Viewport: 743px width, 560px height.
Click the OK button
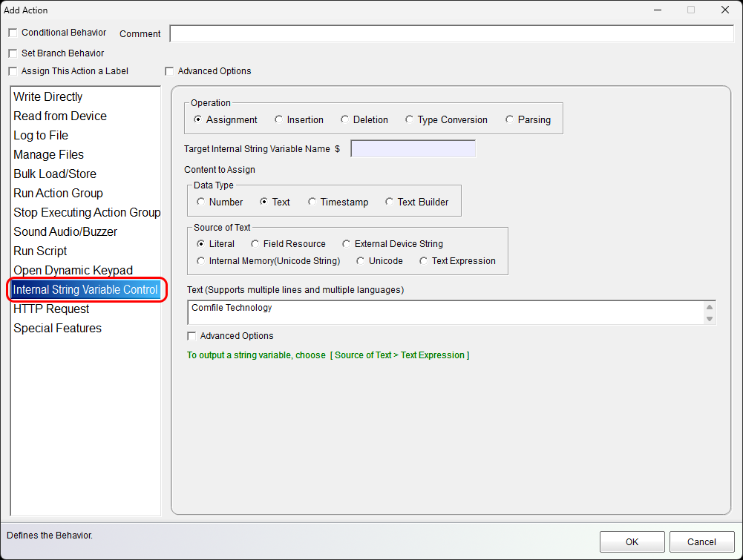coord(632,541)
